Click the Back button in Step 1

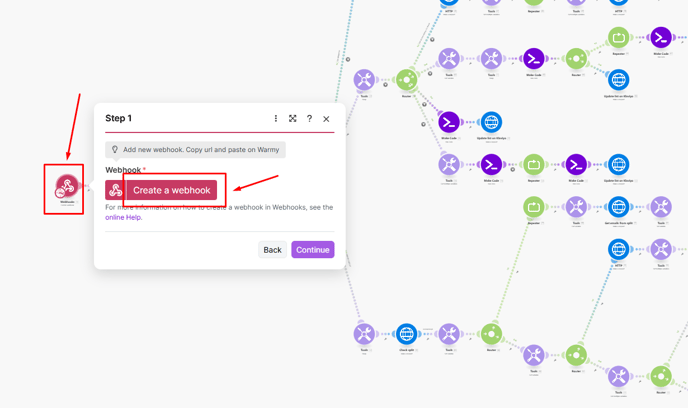pyautogui.click(x=272, y=250)
